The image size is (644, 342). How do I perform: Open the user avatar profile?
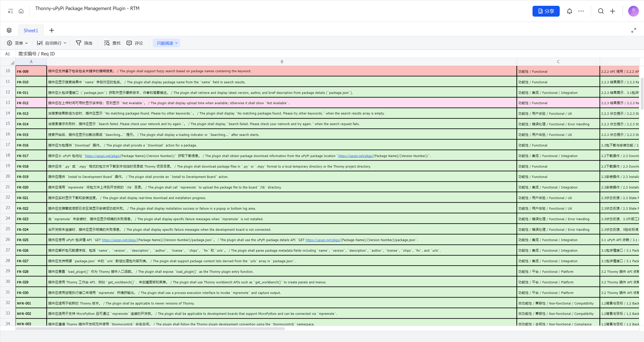[633, 11]
